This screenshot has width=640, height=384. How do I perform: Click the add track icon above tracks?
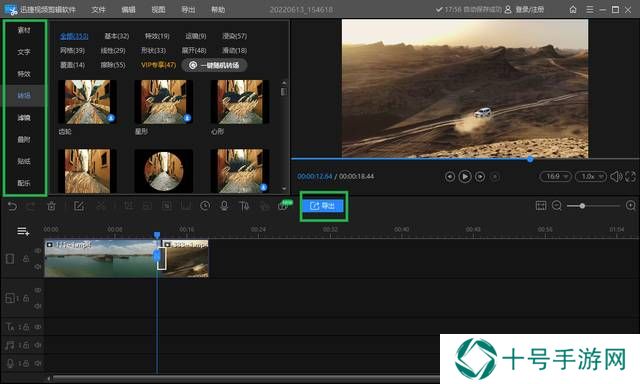point(23,232)
